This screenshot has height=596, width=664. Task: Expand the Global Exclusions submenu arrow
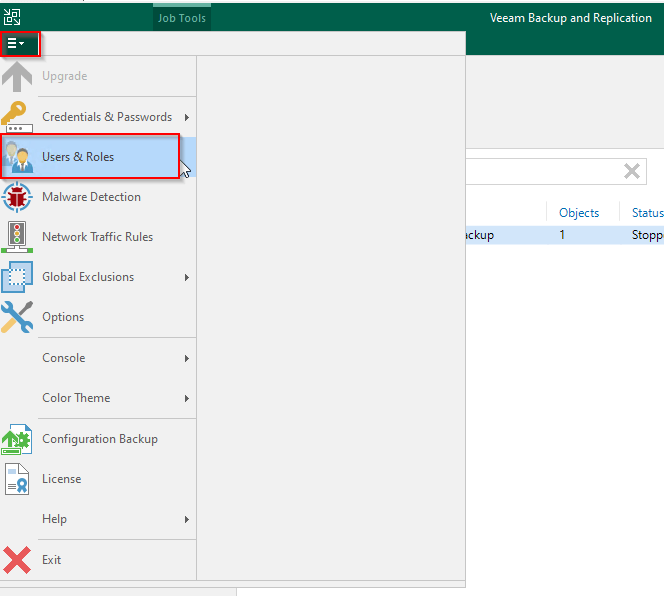coord(186,277)
